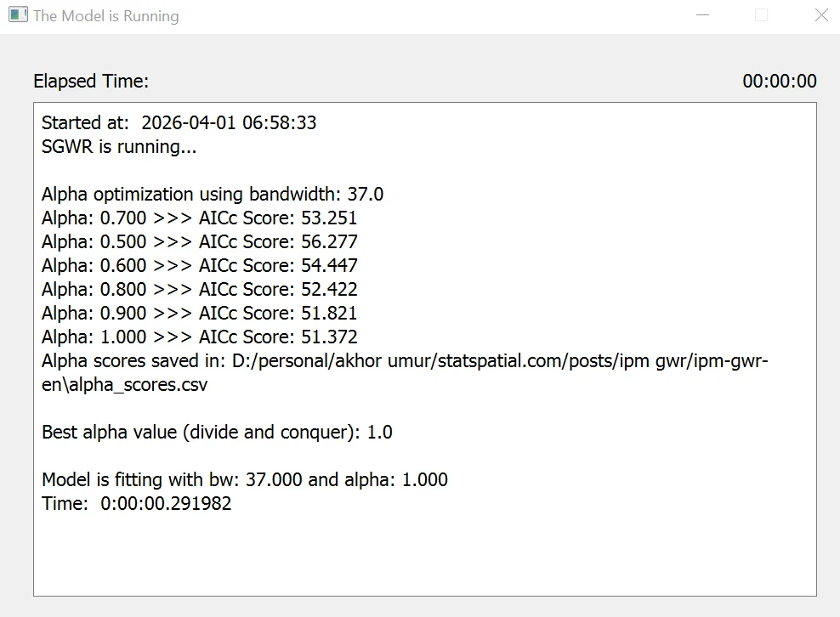Click the application icon in the title bar
Image resolution: width=840 pixels, height=617 pixels.
click(x=18, y=15)
